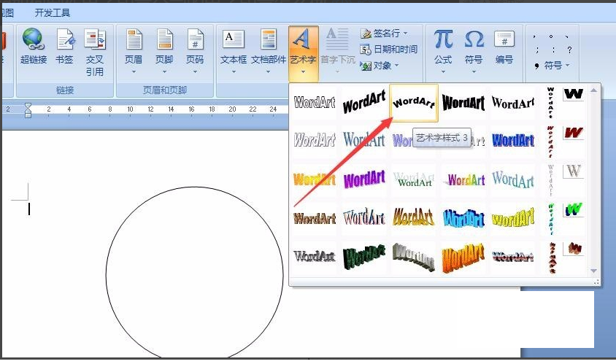Open the dropdown arrow under 公式
This screenshot has height=364, width=616.
click(x=443, y=72)
